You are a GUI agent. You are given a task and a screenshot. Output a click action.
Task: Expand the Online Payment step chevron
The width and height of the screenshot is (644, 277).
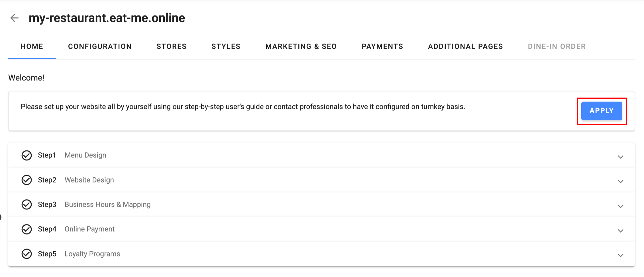point(620,231)
